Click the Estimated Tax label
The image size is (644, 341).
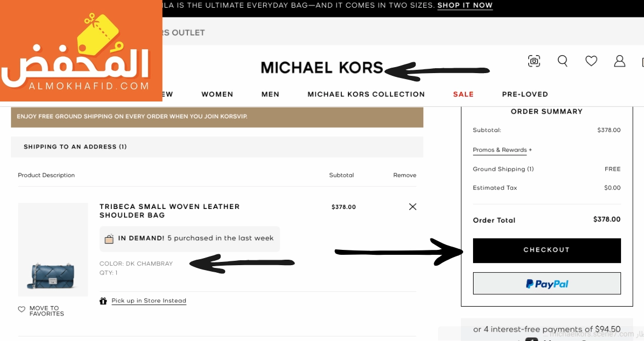pos(495,188)
